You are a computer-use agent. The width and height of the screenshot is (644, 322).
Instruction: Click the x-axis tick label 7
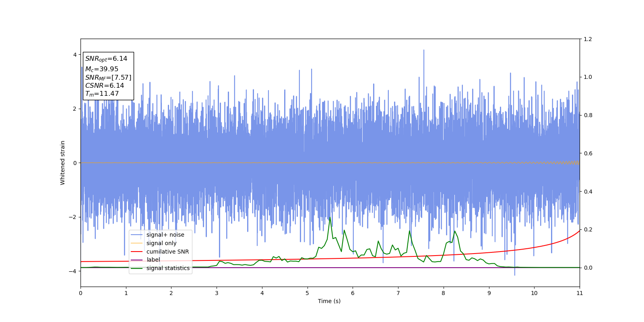[398, 293]
